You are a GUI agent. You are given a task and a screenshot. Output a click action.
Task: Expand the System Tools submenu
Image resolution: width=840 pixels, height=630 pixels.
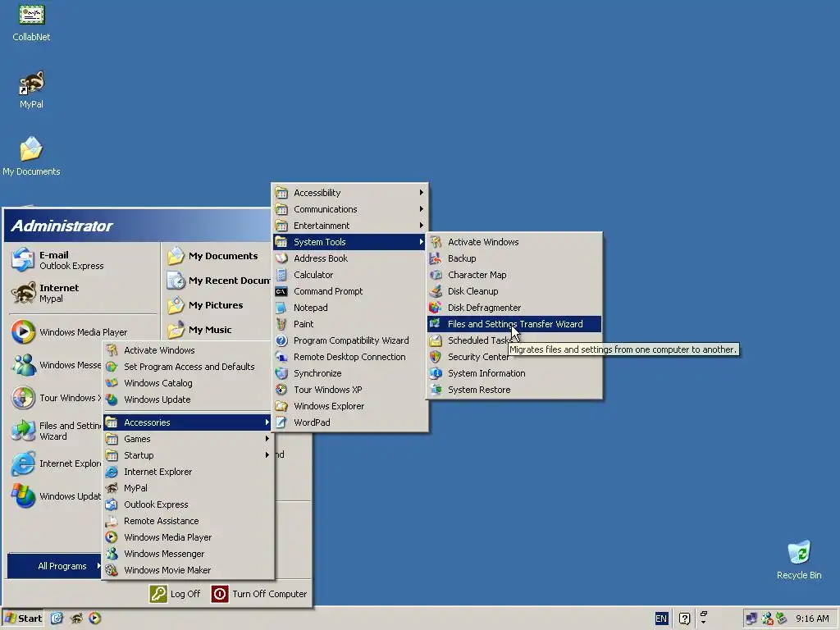pyautogui.click(x=349, y=242)
